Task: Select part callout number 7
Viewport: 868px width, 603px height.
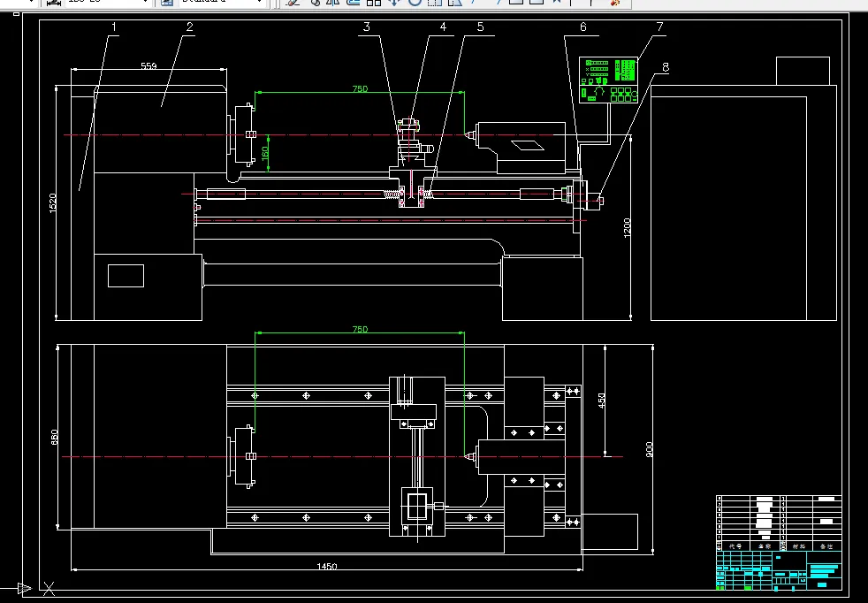Action: coord(659,27)
